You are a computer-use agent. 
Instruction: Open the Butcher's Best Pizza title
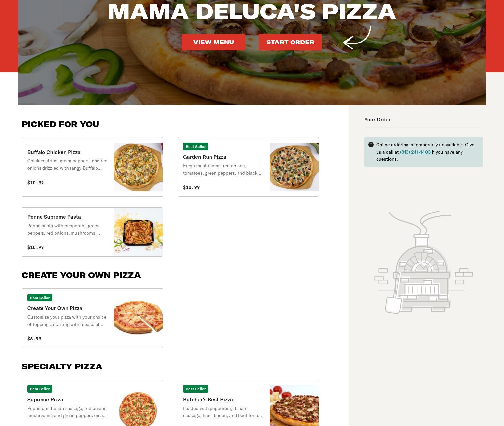208,399
